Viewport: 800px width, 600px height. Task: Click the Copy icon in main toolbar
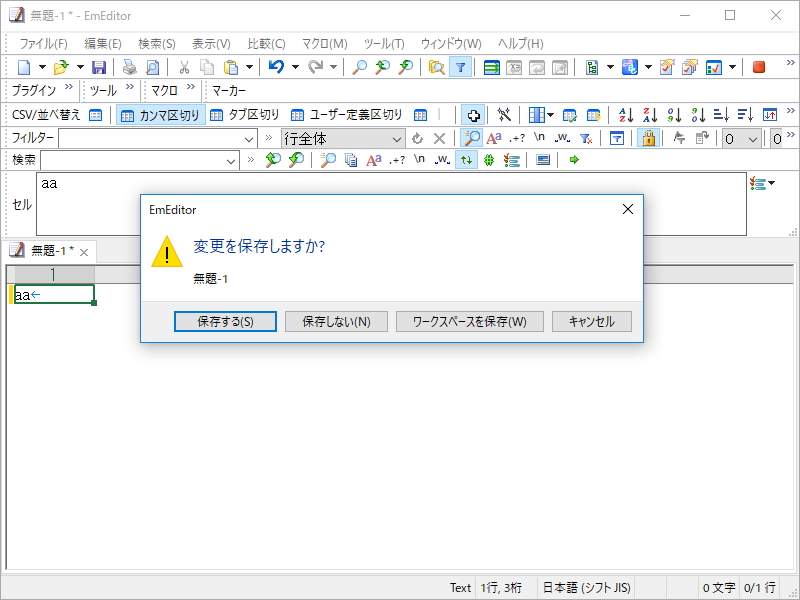(207, 67)
